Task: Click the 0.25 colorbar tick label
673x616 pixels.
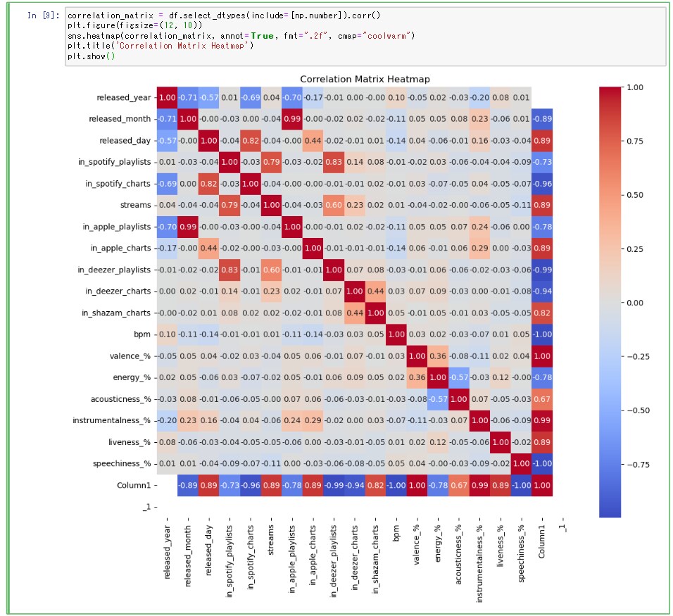Action: coord(635,249)
